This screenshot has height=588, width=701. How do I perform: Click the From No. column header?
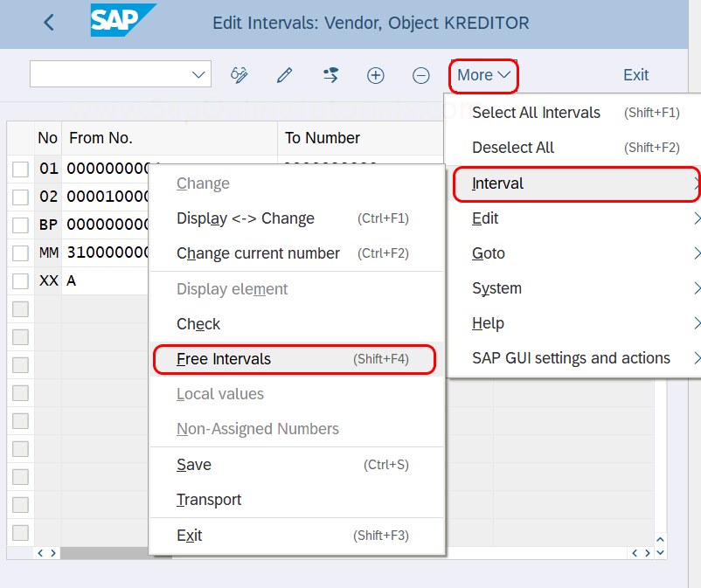(170, 138)
